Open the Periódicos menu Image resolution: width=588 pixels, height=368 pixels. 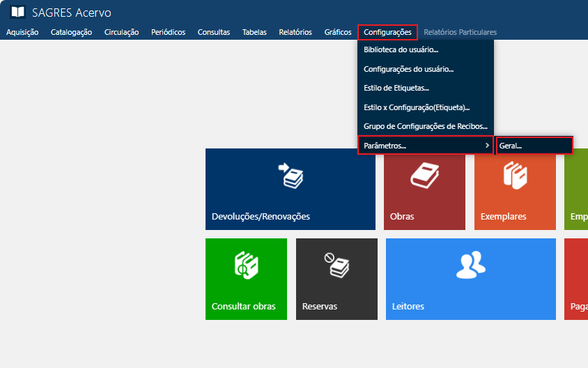coord(168,32)
